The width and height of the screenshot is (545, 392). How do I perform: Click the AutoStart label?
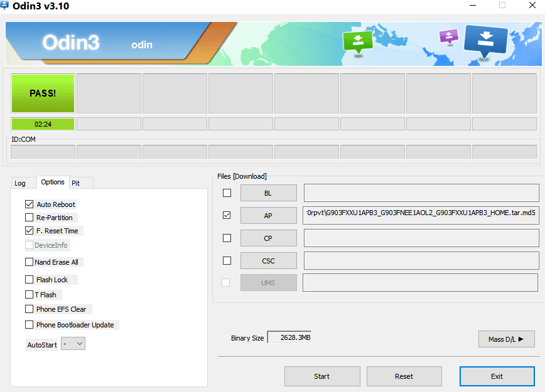point(42,345)
